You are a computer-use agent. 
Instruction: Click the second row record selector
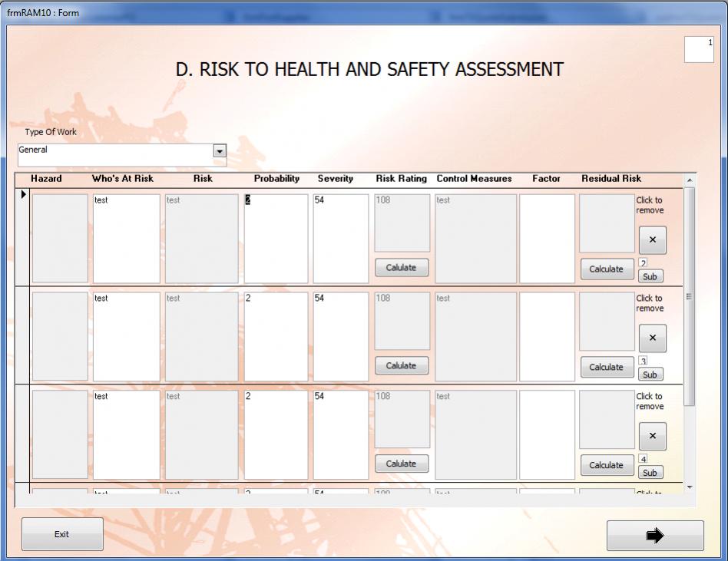(22, 335)
